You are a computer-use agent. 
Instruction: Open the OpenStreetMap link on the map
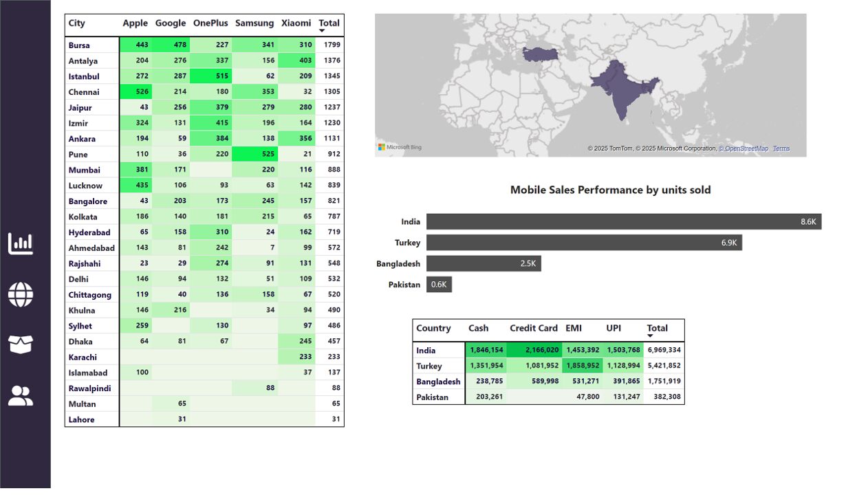pyautogui.click(x=744, y=148)
